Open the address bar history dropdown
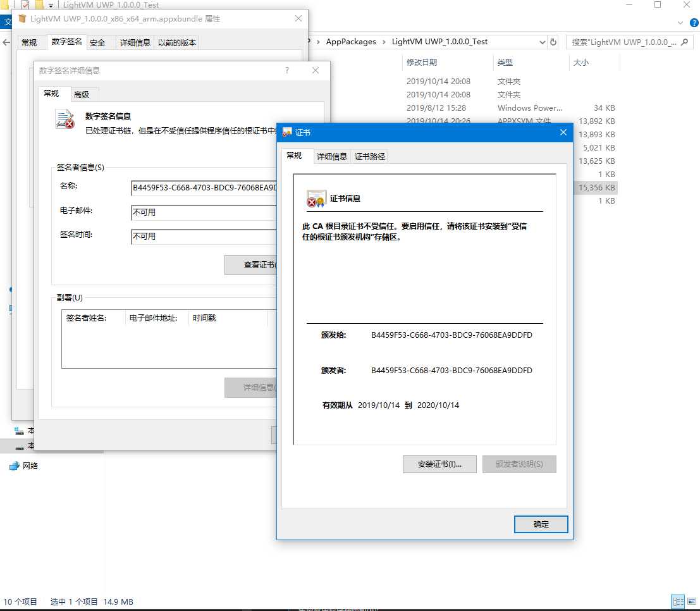This screenshot has height=611, width=700. [x=542, y=42]
